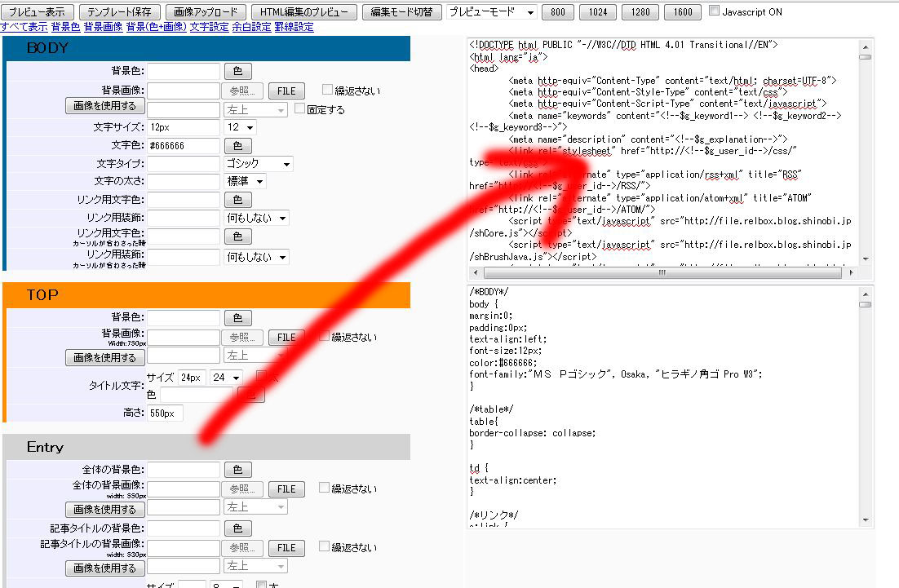
Task: Click the 編集モード切替 button
Action: [x=401, y=12]
